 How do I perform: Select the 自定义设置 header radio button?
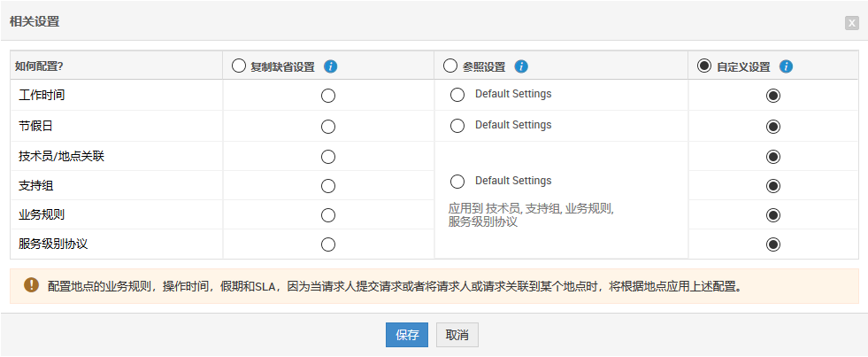[x=704, y=66]
